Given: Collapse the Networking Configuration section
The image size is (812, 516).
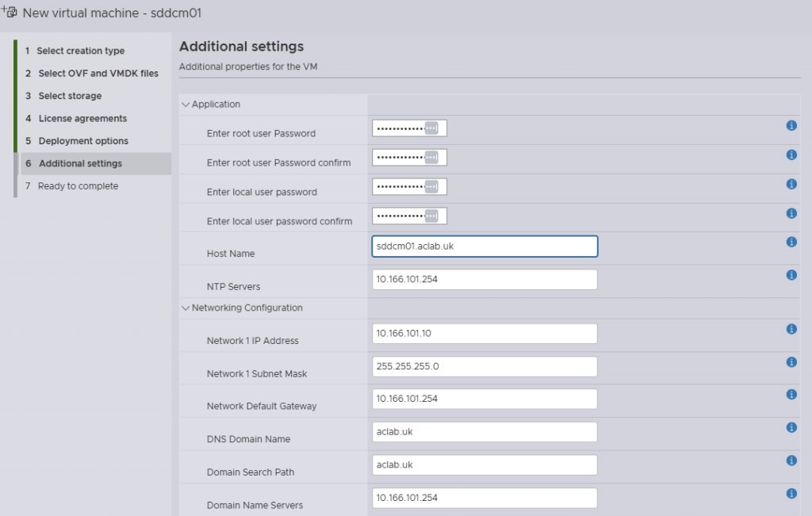Looking at the screenshot, I should coord(186,308).
